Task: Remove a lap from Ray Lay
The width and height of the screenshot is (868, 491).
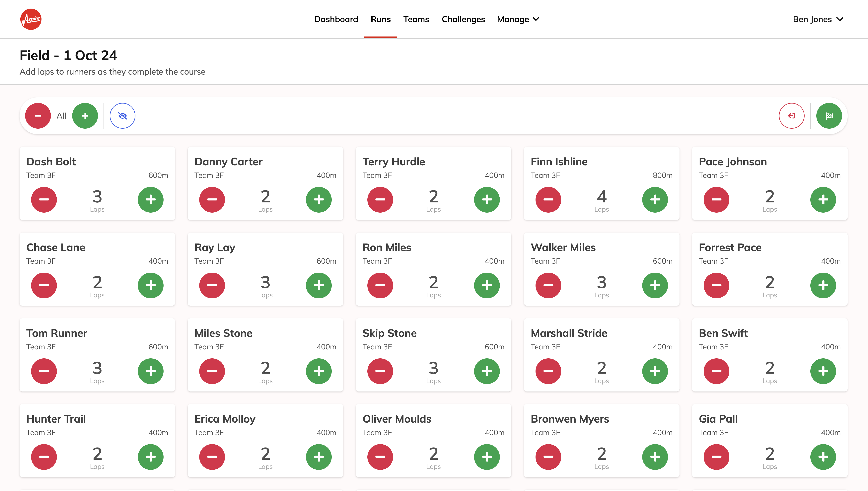Action: coord(212,285)
